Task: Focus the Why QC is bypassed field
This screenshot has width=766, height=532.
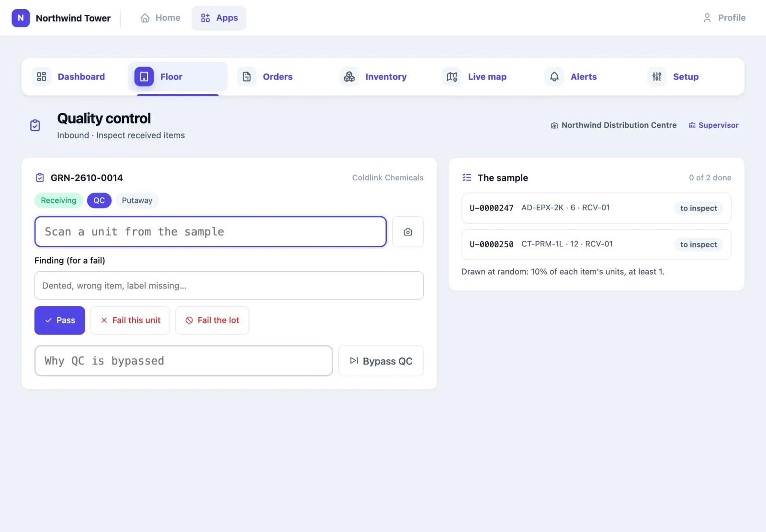Action: 183,361
